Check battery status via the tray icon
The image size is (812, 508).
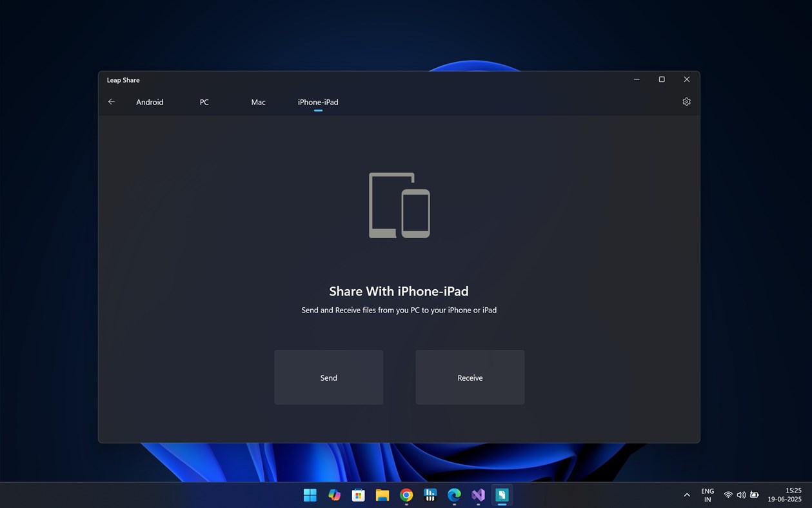click(754, 494)
